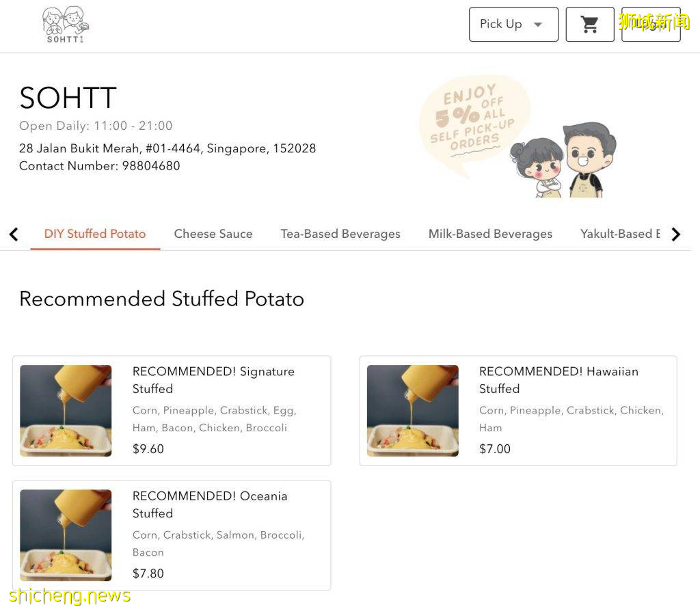The image size is (700, 609).
Task: Switch to the Cheese Sauce tab
Action: point(213,234)
